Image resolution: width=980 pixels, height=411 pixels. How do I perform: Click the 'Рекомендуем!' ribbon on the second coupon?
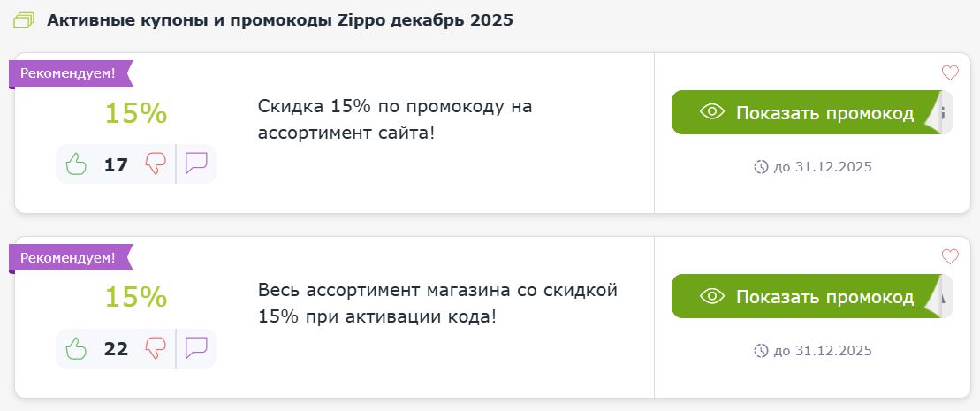[x=70, y=258]
